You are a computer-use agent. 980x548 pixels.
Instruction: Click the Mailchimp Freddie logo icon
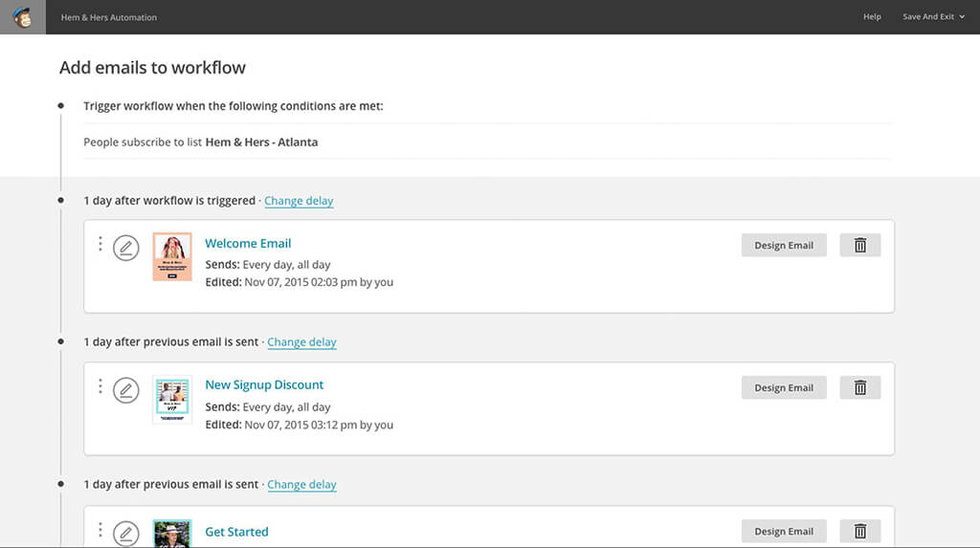[22, 17]
